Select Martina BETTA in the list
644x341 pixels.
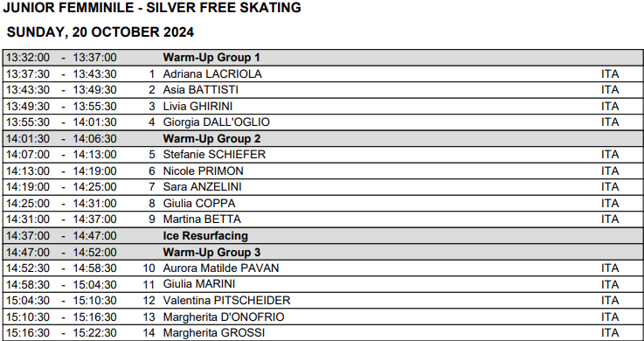pos(202,219)
